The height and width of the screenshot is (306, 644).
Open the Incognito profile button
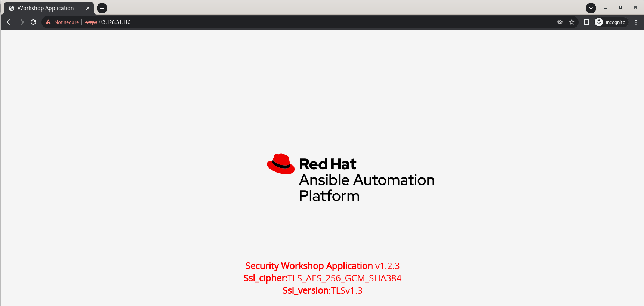[x=611, y=22]
